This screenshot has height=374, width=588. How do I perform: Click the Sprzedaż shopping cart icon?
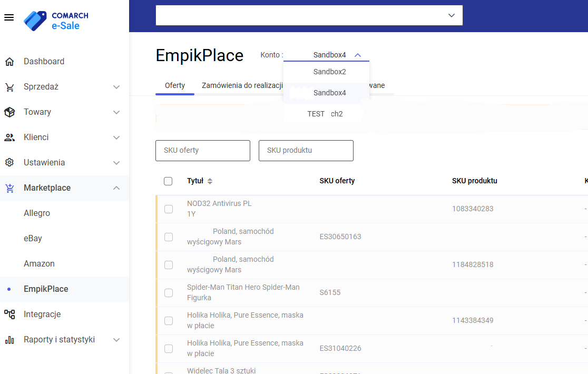(9, 87)
